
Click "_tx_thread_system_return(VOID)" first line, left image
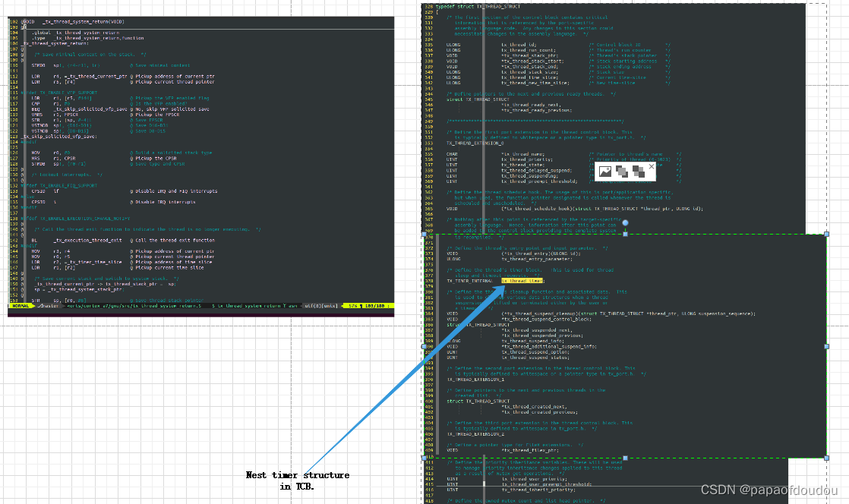84,22
